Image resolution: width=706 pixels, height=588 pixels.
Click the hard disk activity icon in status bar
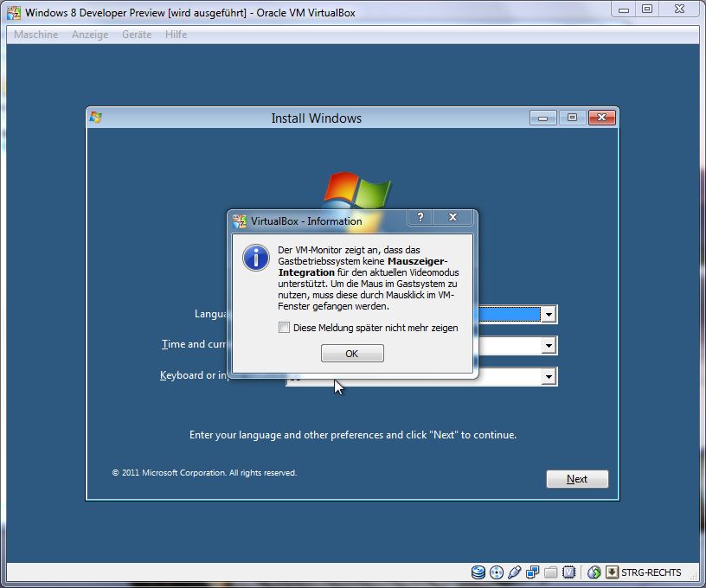pyautogui.click(x=478, y=572)
